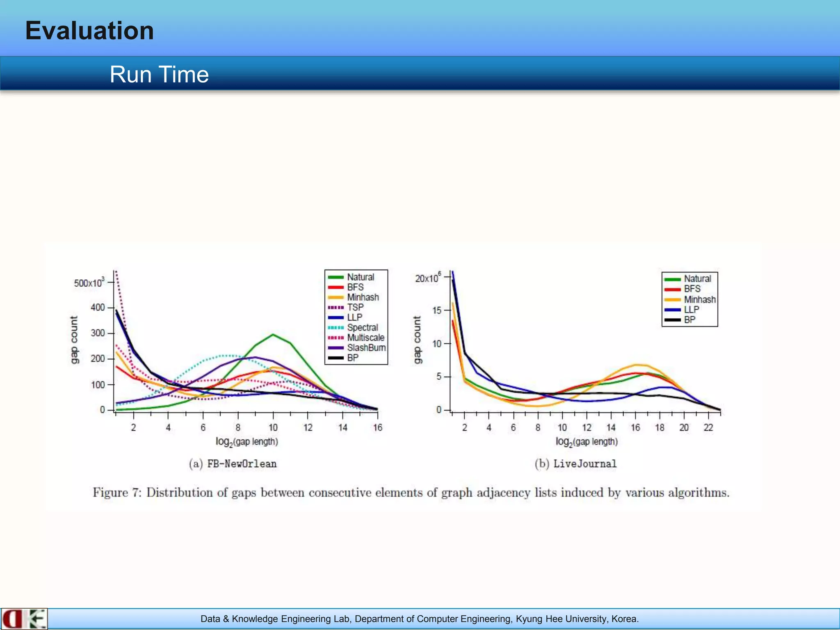
Task: Click the Minhash entry in LiveJournal legend
Action: (x=690, y=299)
